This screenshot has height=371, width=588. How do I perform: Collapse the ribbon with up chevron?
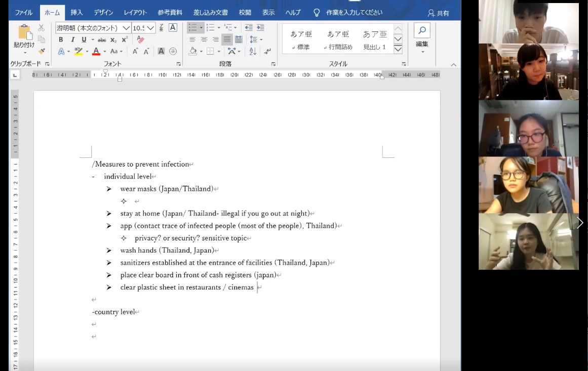click(453, 65)
